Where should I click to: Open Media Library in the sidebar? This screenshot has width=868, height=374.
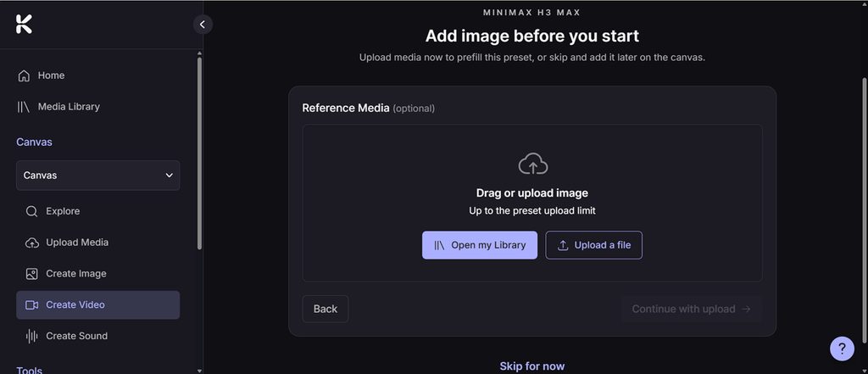98,107
